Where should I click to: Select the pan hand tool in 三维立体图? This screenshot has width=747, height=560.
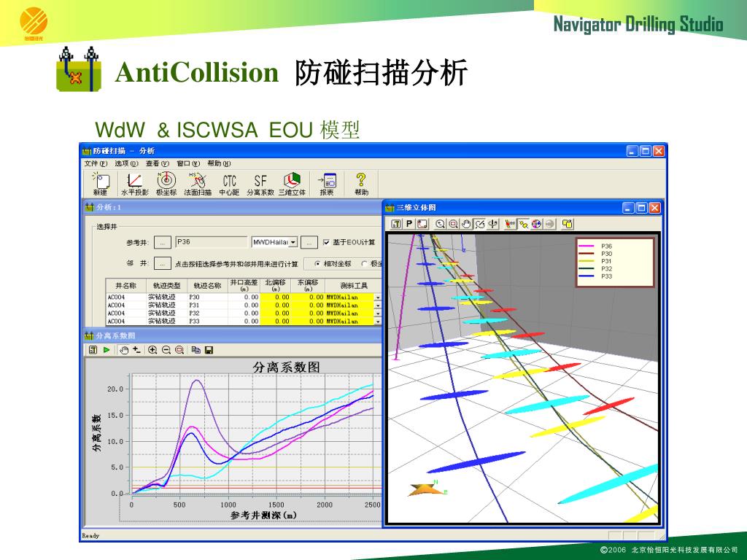[x=467, y=224]
